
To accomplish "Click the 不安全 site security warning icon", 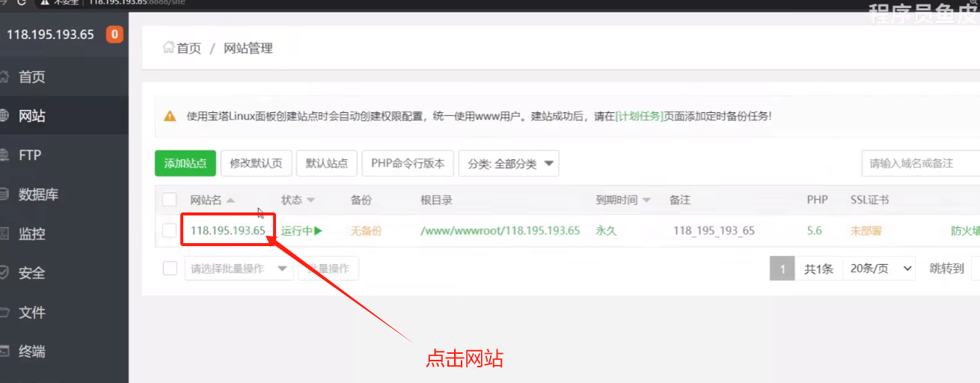I will pos(46,2).
